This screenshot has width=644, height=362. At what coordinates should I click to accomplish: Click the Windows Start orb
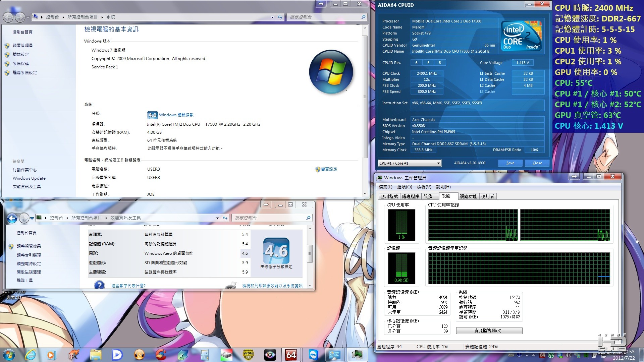click(x=9, y=355)
